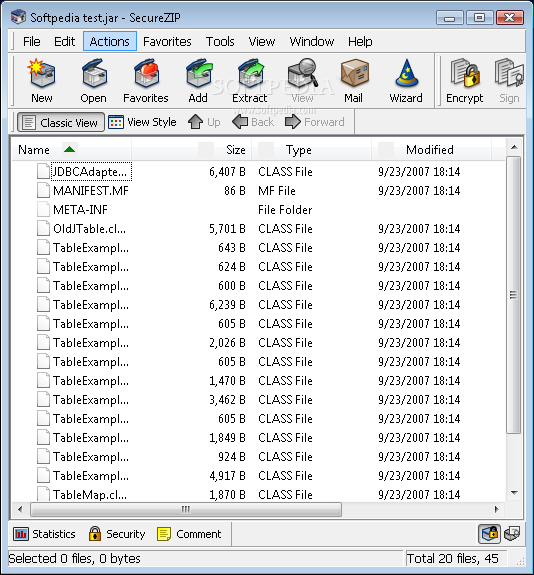Sort by the Modified column header
Viewport: 534px width, 575px height.
[431, 150]
